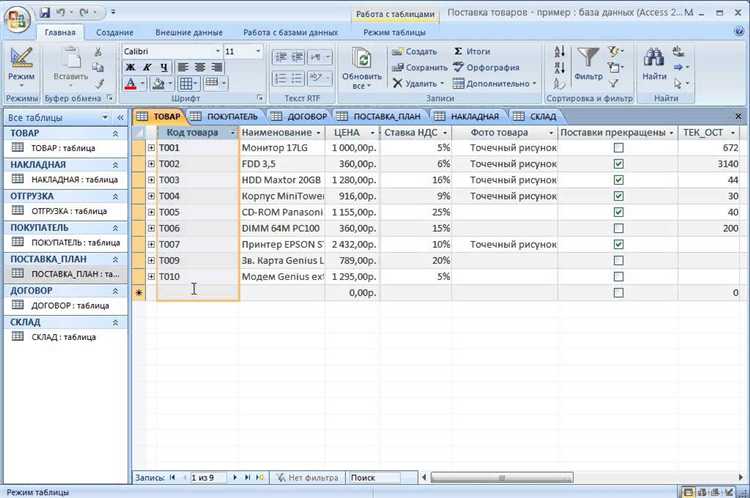750x498 pixels.
Task: Uncheck Поставки прекращены for Принтер EPSON
Action: tap(618, 244)
